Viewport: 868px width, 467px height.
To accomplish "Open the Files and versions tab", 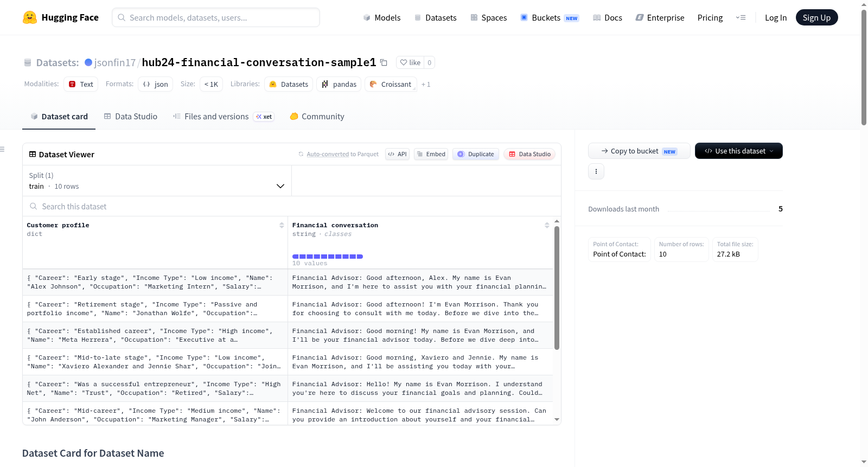I will 223,116.
